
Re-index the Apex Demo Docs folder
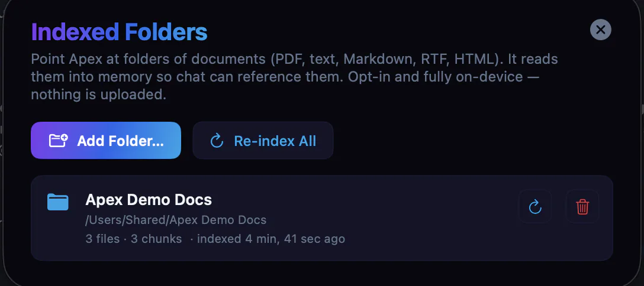pyautogui.click(x=534, y=206)
